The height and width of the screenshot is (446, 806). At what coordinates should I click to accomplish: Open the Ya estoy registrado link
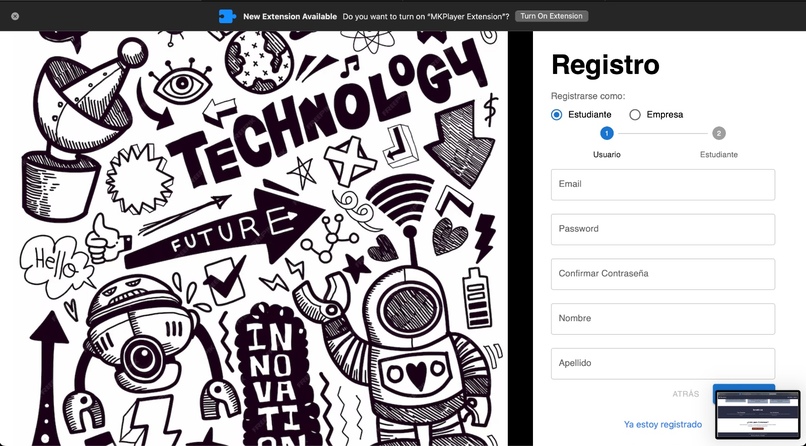click(663, 424)
